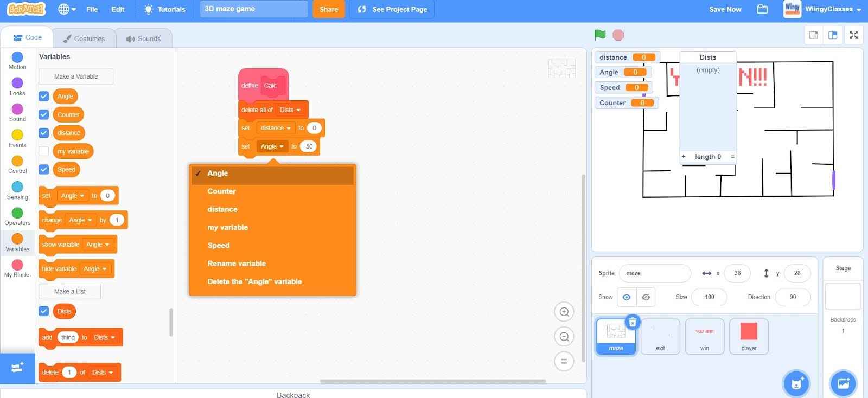Select the Sound block category
The height and width of the screenshot is (398, 868).
pos(17,112)
